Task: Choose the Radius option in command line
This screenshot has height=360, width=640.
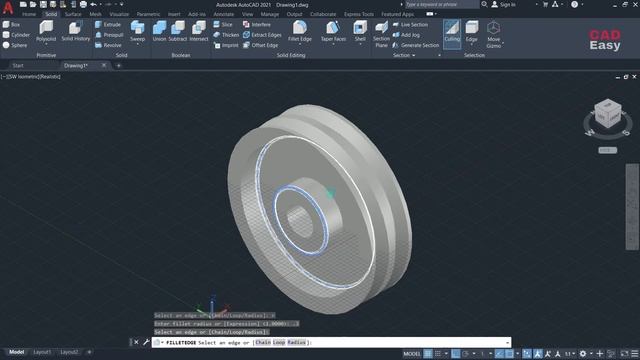Action: pyautogui.click(x=296, y=342)
